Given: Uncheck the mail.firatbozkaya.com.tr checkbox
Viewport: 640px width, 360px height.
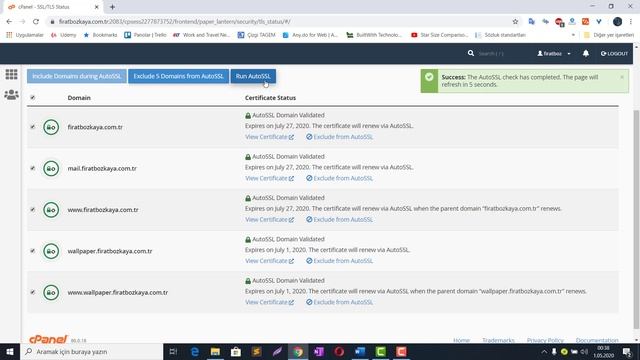Looking at the screenshot, I should (33, 168).
